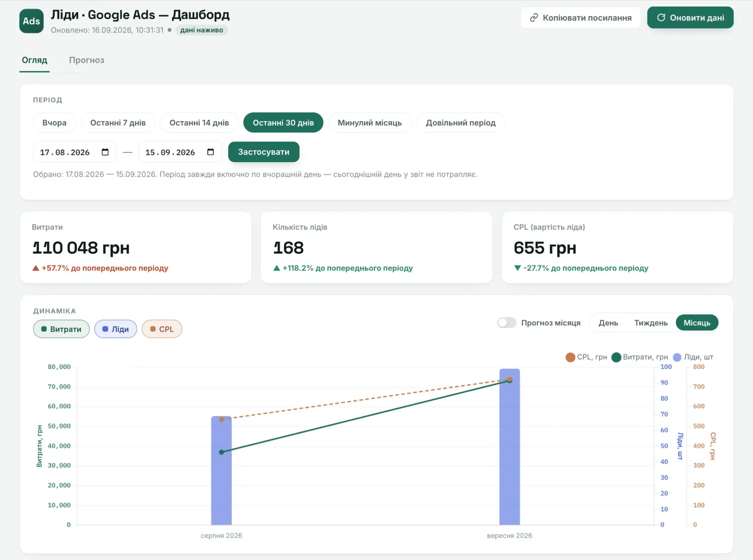Toggle the Ліди series chip
The image size is (753, 560).
[x=116, y=329]
